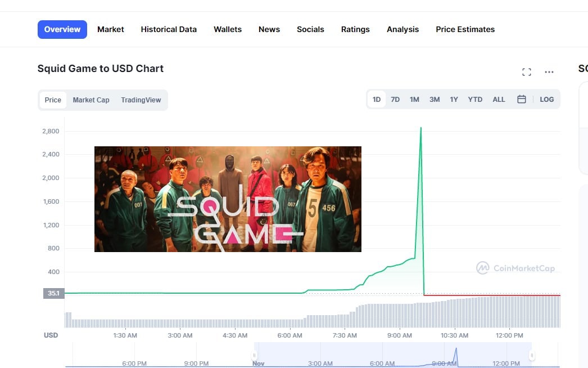Click the 9:00 AM time axis label

(399, 335)
